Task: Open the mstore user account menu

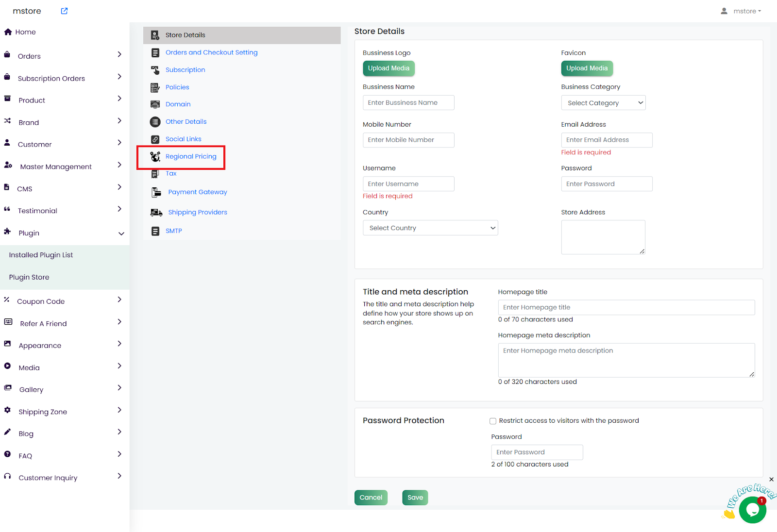Action: point(742,11)
